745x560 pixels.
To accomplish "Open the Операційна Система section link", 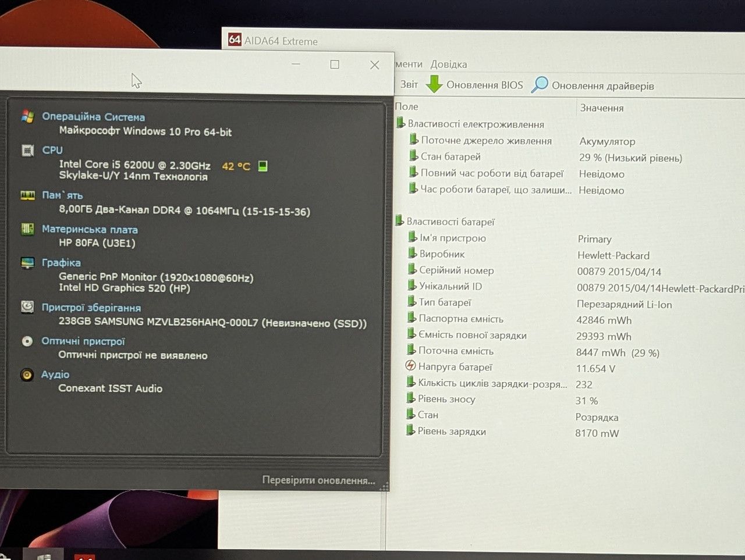I will coord(93,117).
